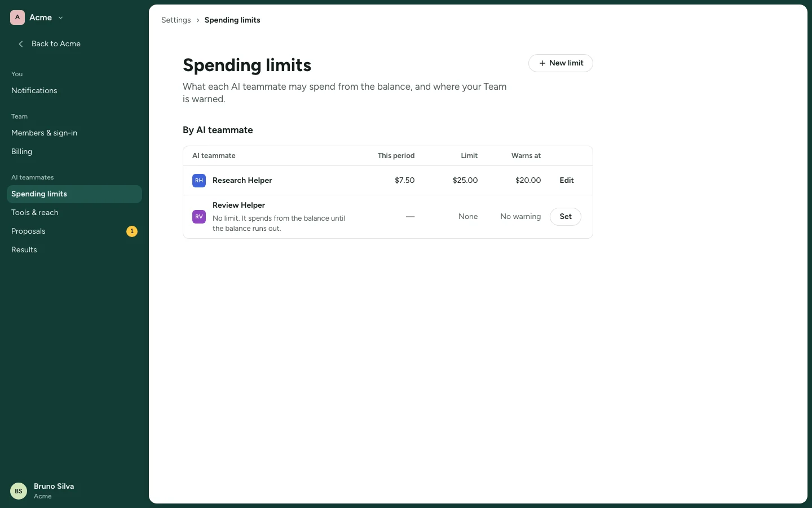
Task: Set a limit for Review Helper
Action: pyautogui.click(x=566, y=217)
